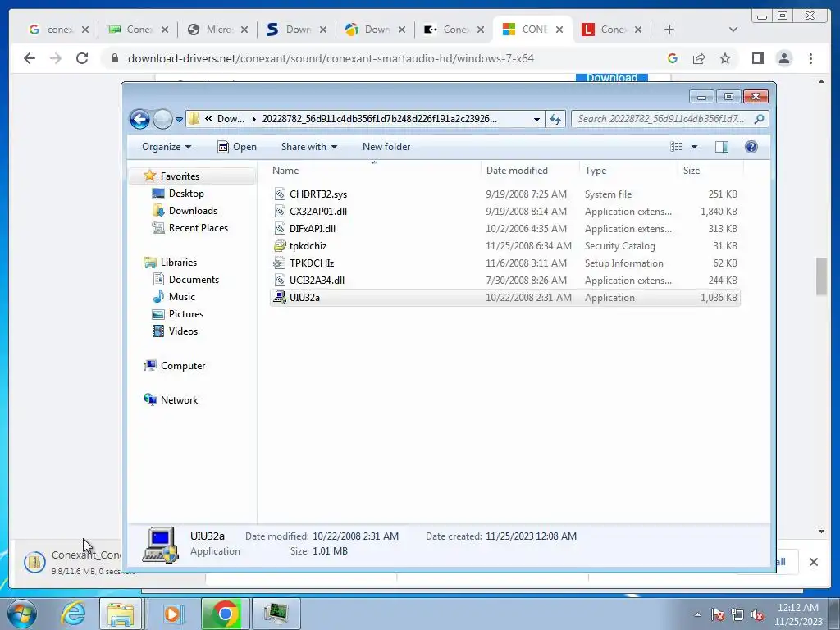
Task: Bookmark this page star icon
Action: pyautogui.click(x=725, y=58)
